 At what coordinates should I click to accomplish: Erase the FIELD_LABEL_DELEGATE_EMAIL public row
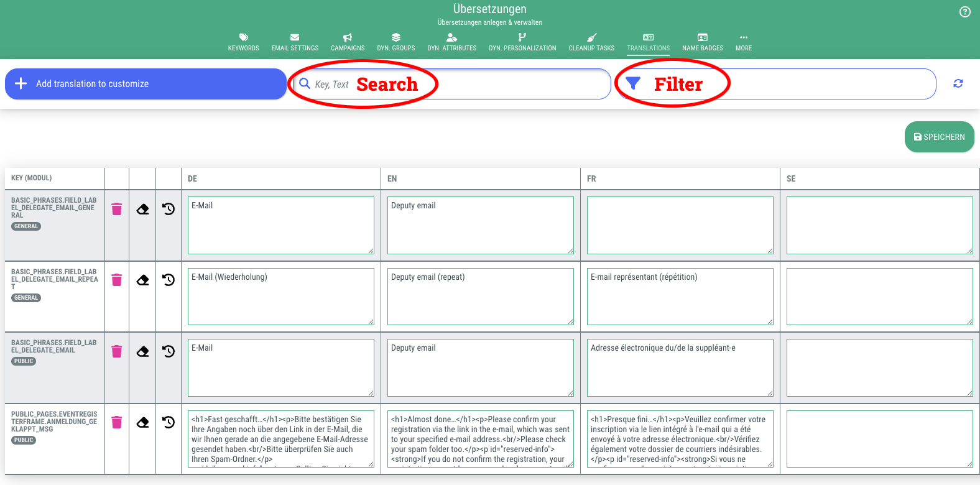click(143, 351)
